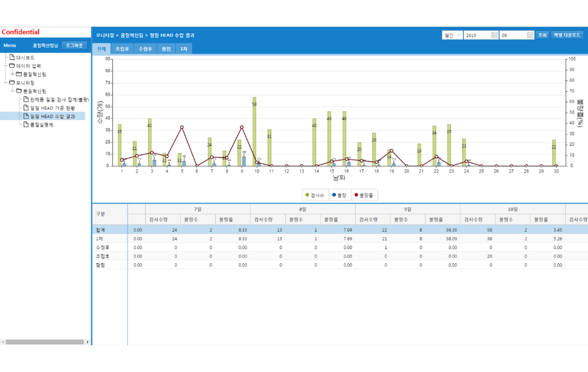Click the 조회 search button

[543, 35]
